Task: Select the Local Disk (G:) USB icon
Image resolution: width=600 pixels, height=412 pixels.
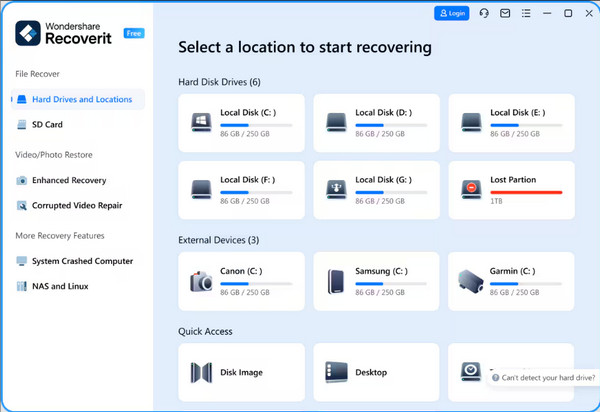Action: [336, 189]
